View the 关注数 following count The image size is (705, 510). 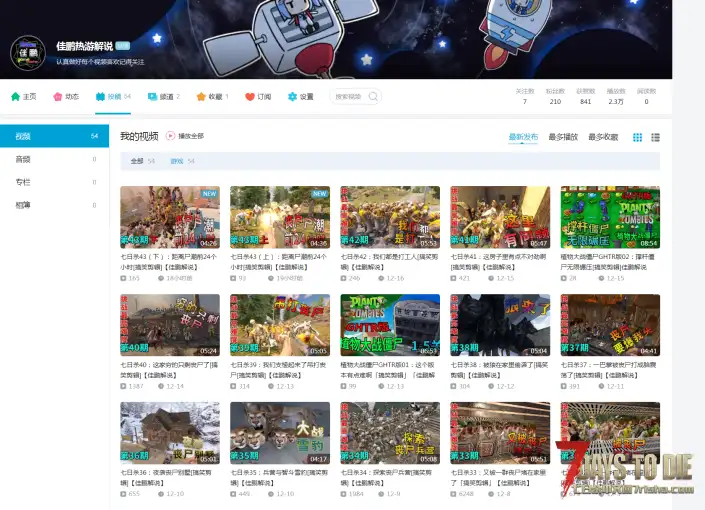tap(525, 96)
